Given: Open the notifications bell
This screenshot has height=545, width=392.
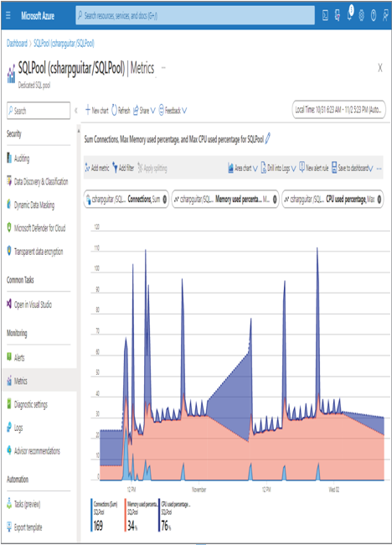Looking at the screenshot, I should click(x=349, y=15).
